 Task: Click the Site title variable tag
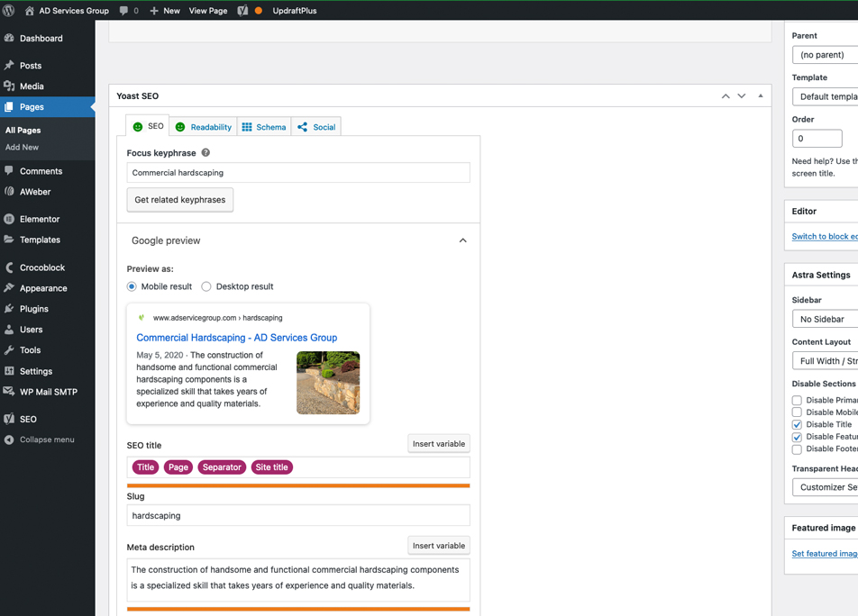pyautogui.click(x=272, y=467)
